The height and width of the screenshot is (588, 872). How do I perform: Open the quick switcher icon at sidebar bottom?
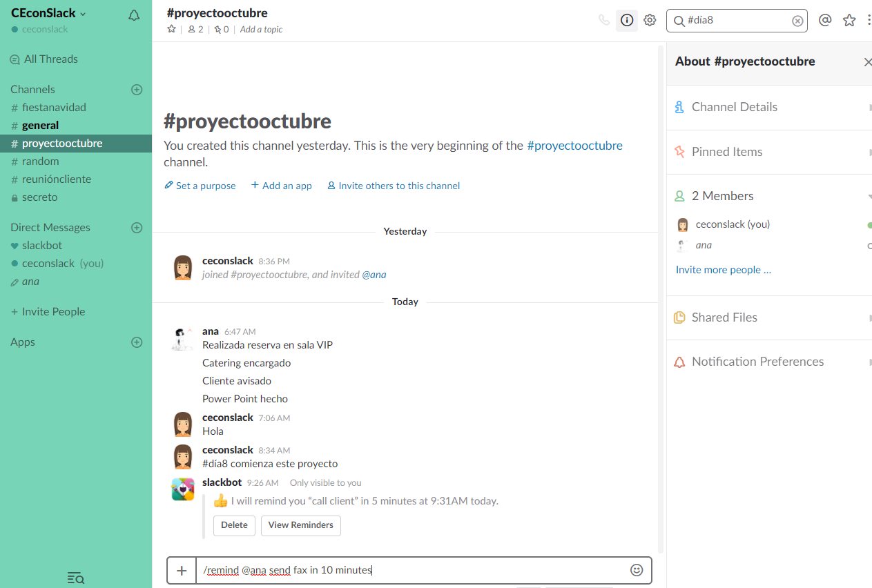point(75,578)
